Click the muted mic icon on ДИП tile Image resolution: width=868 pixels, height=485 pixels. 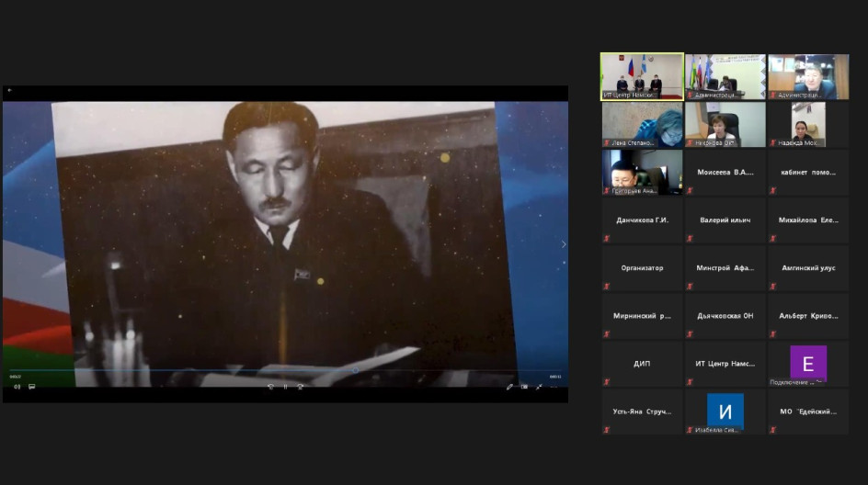point(607,381)
